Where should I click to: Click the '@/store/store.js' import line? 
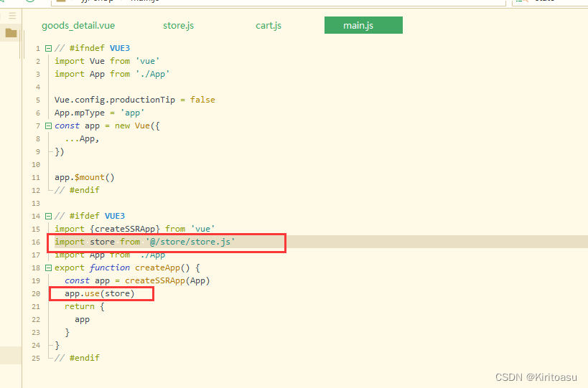click(x=145, y=242)
